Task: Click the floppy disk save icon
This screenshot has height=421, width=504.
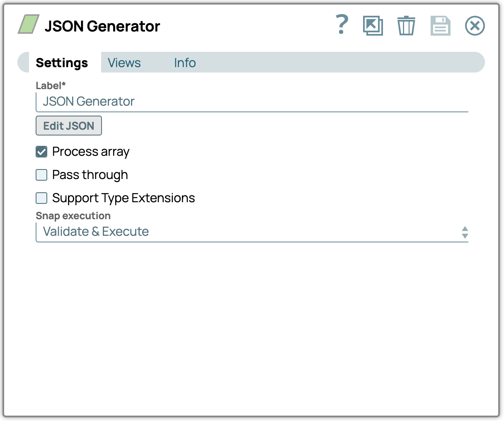Action: 440,26
